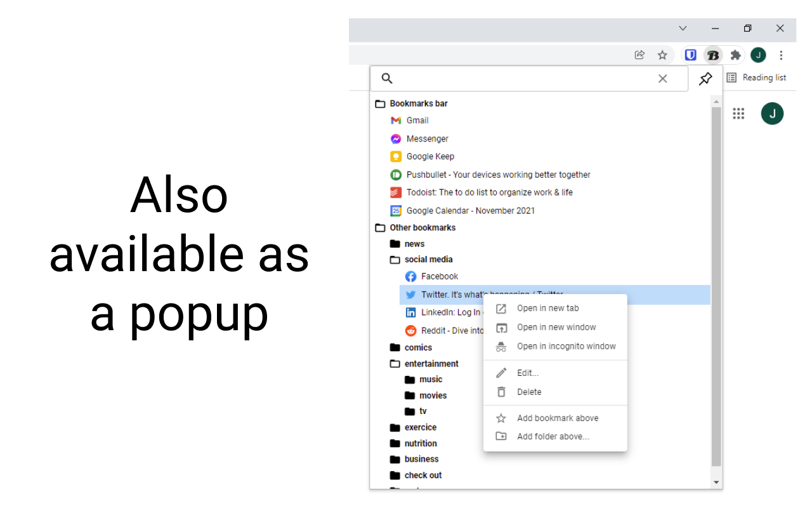Click the large Google account avatar J
812x508 pixels.
773,114
